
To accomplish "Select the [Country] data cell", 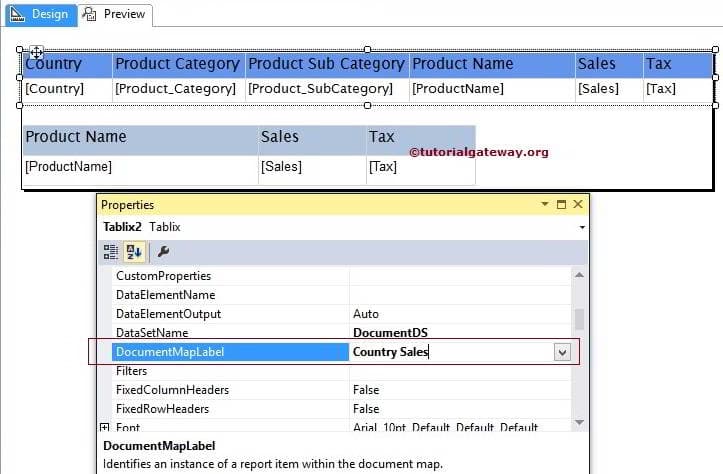I will [x=67, y=89].
